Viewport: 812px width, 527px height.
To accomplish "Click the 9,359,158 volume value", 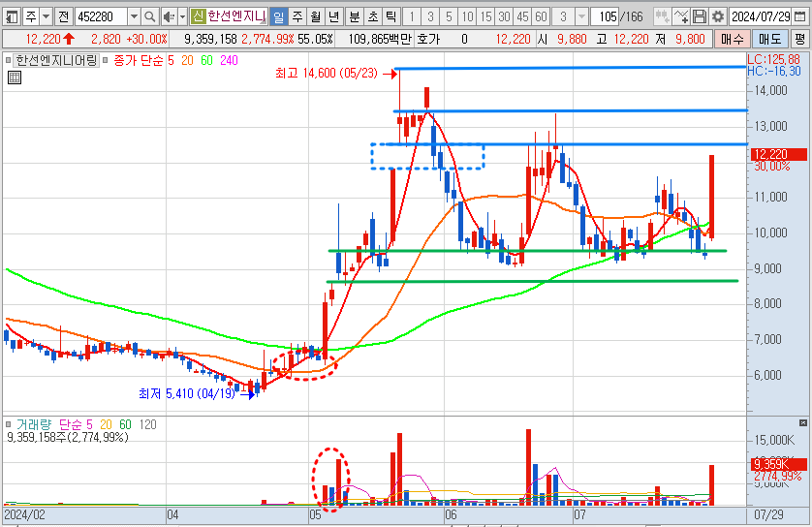I will (211, 39).
